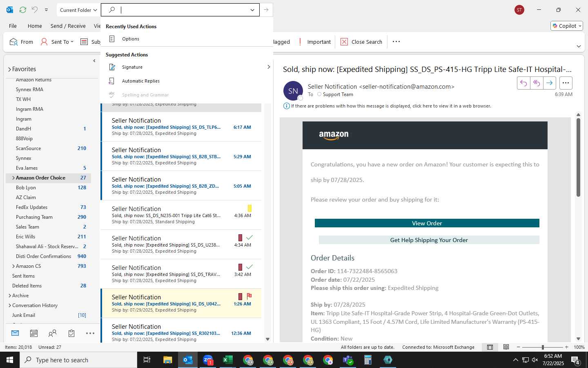
Task: Switch to the Home ribbon tab
Action: 35,26
